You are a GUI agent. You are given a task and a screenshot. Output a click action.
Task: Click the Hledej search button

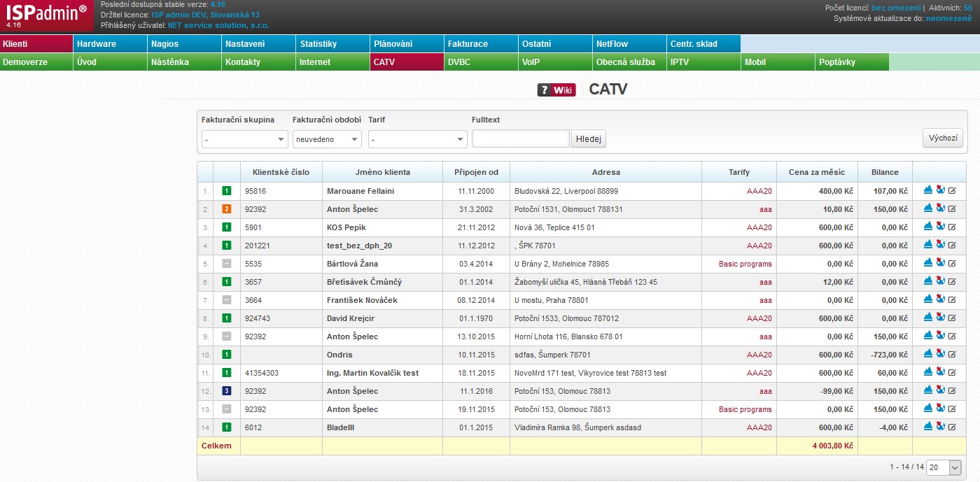589,139
